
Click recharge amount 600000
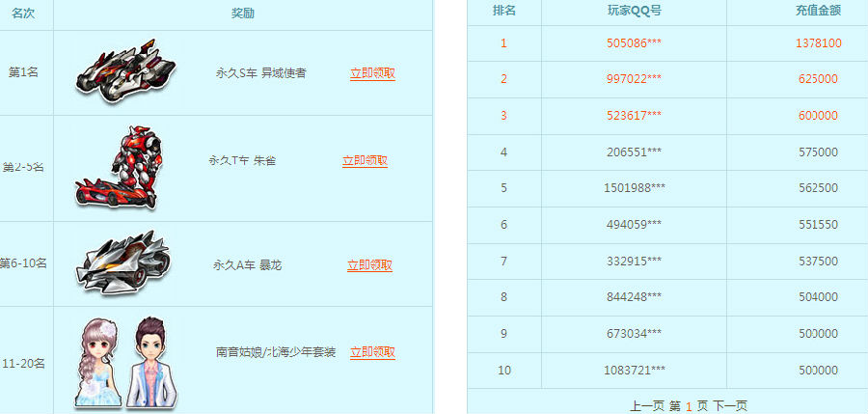coord(819,115)
